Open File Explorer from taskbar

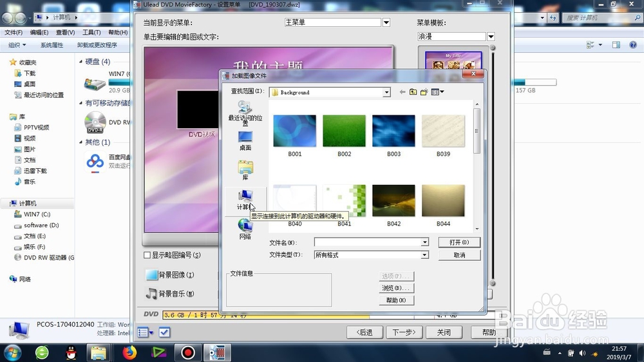[x=99, y=352]
